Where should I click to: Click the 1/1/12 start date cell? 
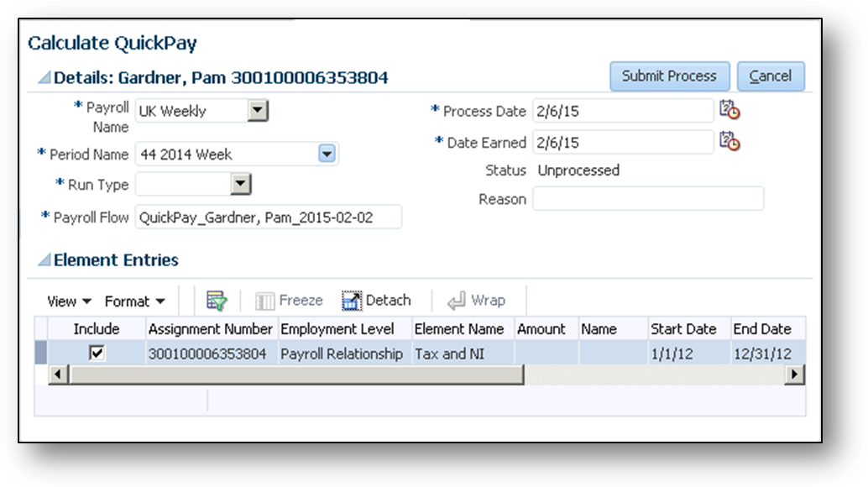click(x=689, y=353)
